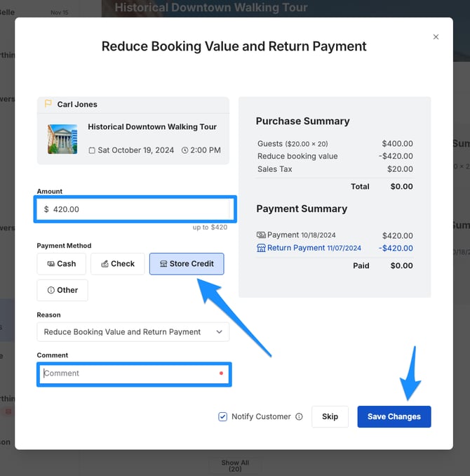470x476 pixels.
Task: Select Cash payment method
Action: coord(62,264)
